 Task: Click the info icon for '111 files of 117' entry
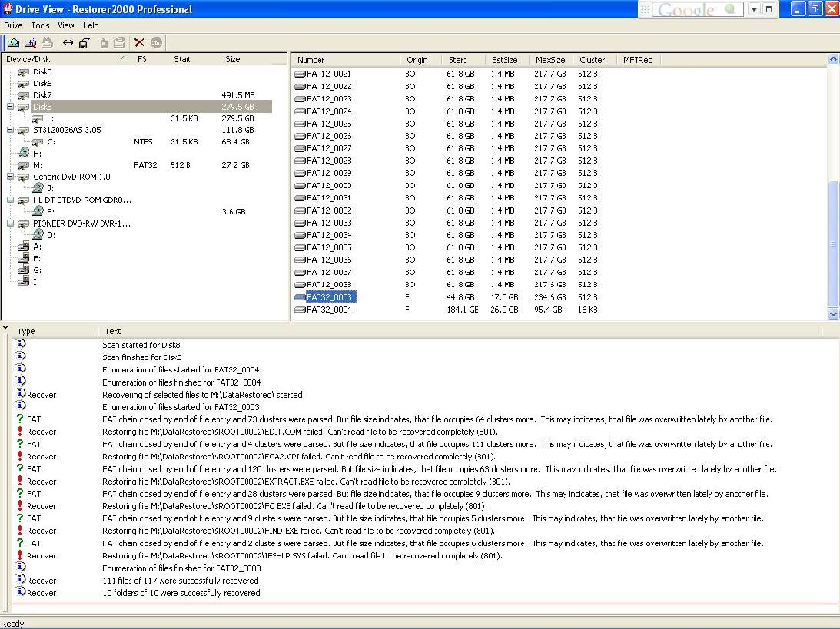pos(20,580)
